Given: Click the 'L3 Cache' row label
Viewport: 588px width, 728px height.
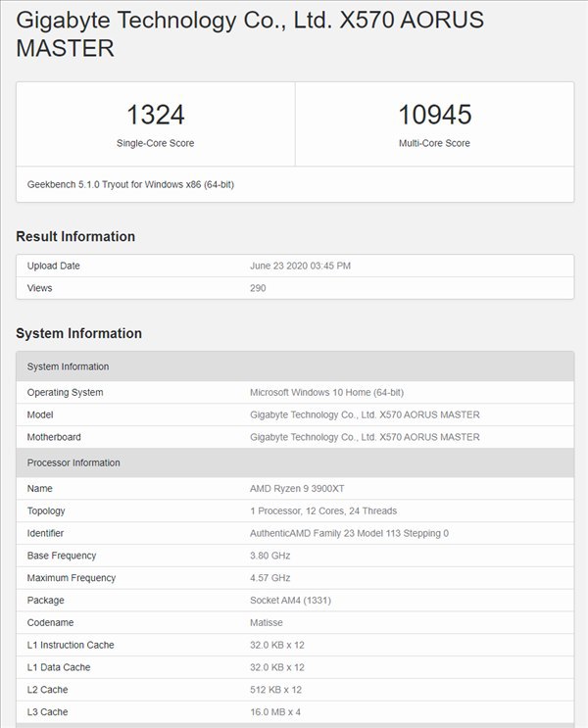Looking at the screenshot, I should tap(47, 711).
